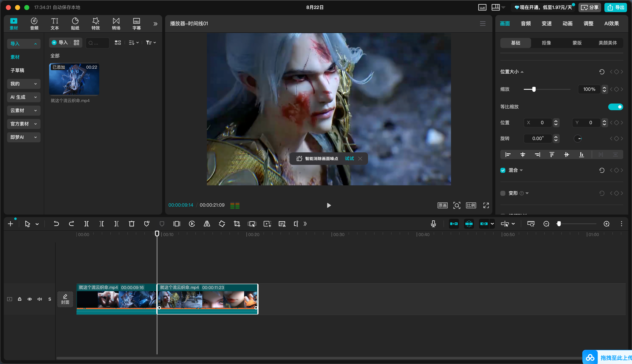This screenshot has width=632, height=364.
Task: Zoom out the timeline with minus icon
Action: tap(546, 224)
